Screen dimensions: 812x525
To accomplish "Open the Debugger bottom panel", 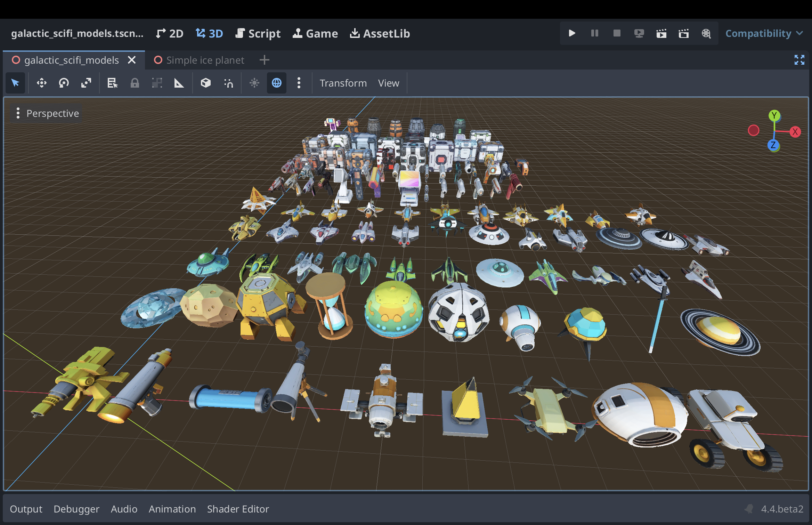I will click(76, 509).
